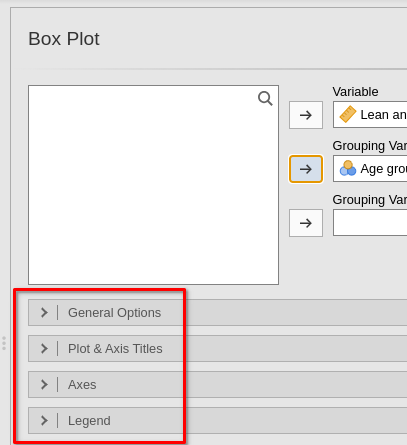The width and height of the screenshot is (407, 445).
Task: Click the empty second grouping variable field
Action: pyautogui.click(x=370, y=223)
